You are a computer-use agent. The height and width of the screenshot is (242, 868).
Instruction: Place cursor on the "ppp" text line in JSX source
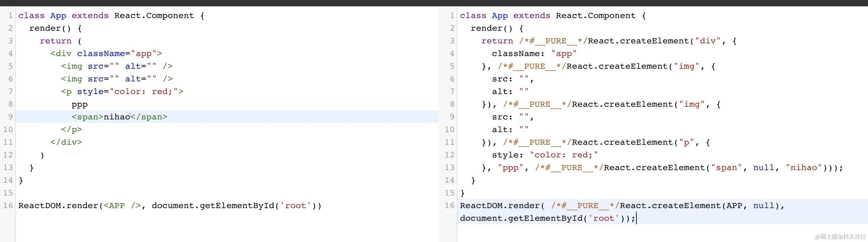(x=80, y=104)
